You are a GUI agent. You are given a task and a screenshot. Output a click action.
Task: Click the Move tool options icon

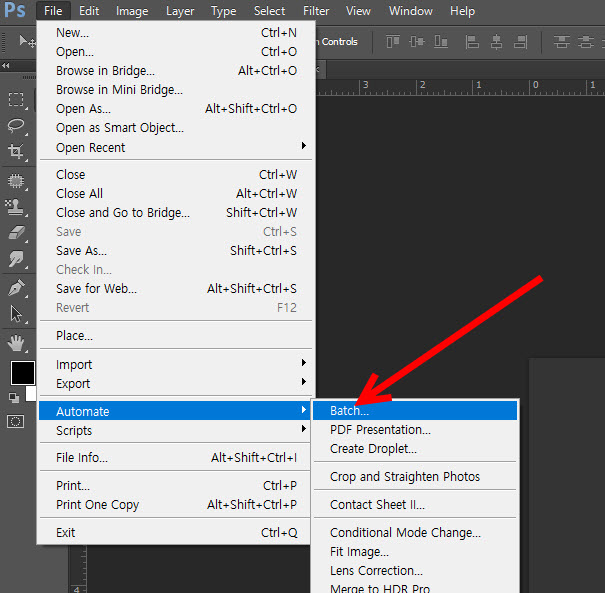(x=27, y=41)
